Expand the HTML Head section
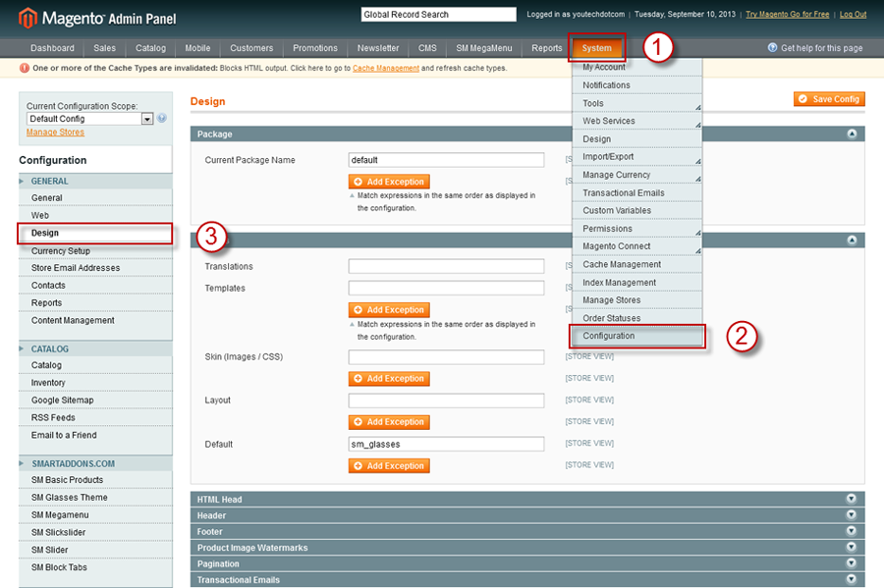This screenshot has height=588, width=884. pos(852,499)
